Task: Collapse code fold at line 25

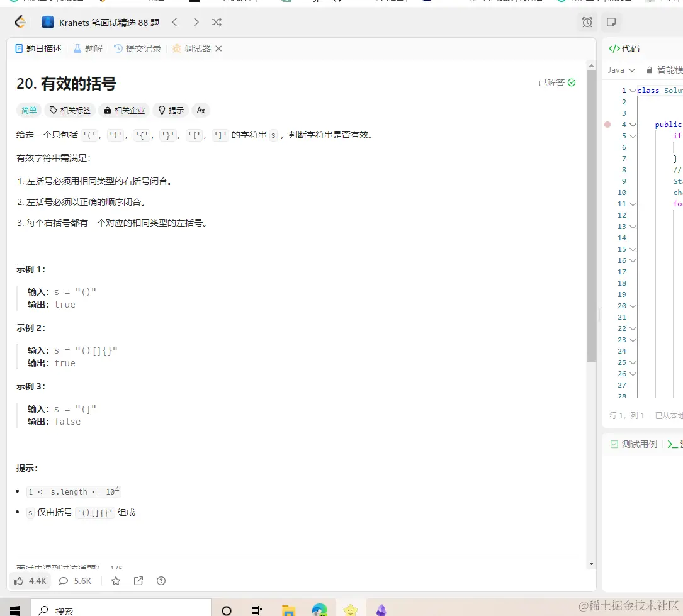Action: [x=633, y=362]
